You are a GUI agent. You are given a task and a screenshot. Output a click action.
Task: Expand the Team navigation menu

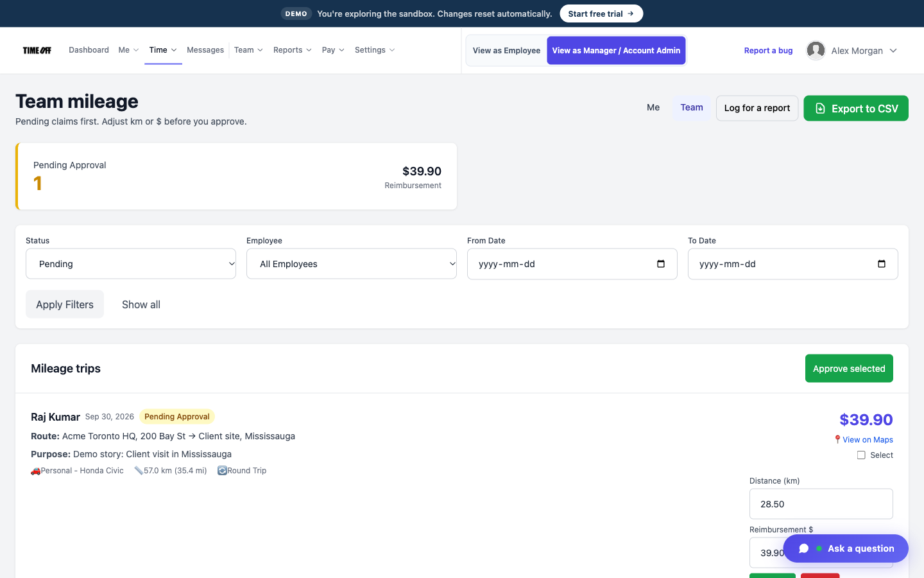(x=248, y=50)
